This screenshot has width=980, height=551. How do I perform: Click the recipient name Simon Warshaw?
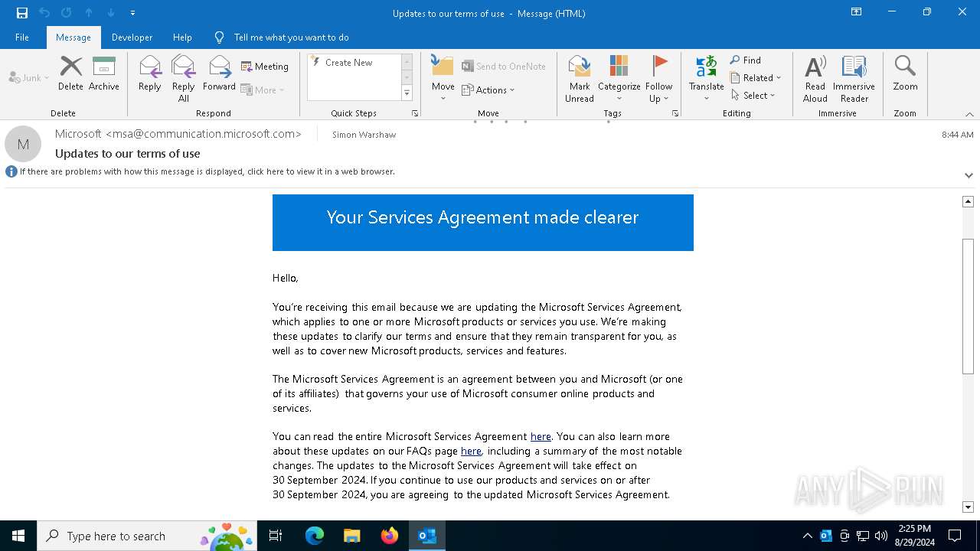coord(364,135)
